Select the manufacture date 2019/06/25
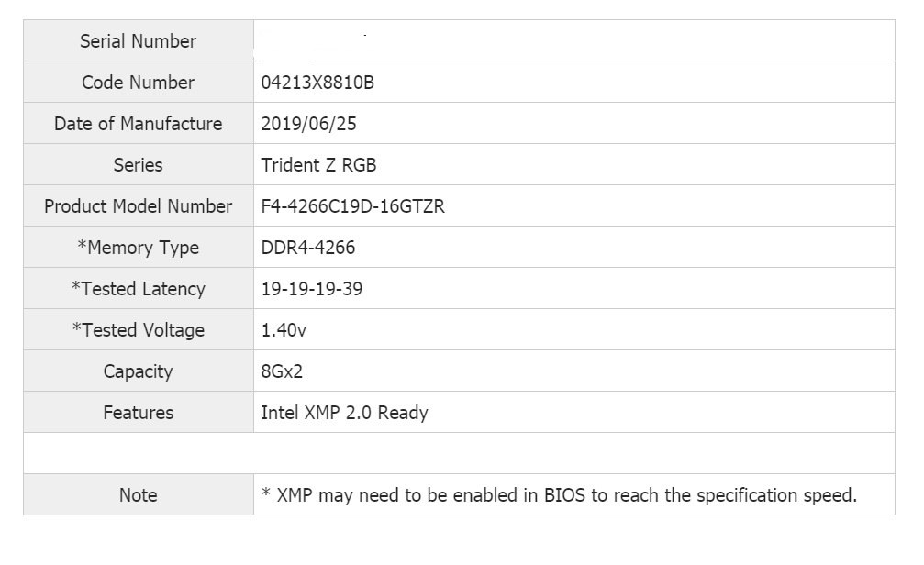The image size is (924, 565). click(x=312, y=124)
